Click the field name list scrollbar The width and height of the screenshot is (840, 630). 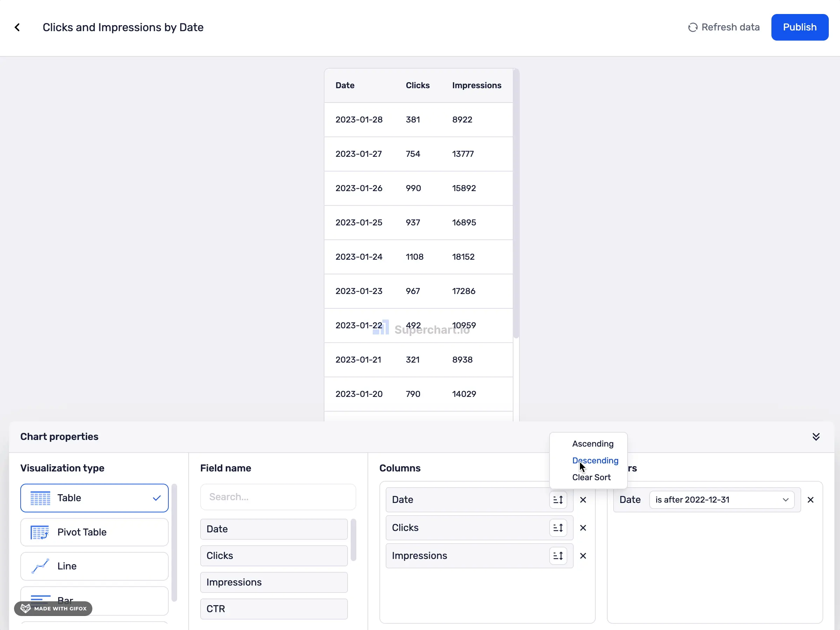click(x=353, y=540)
